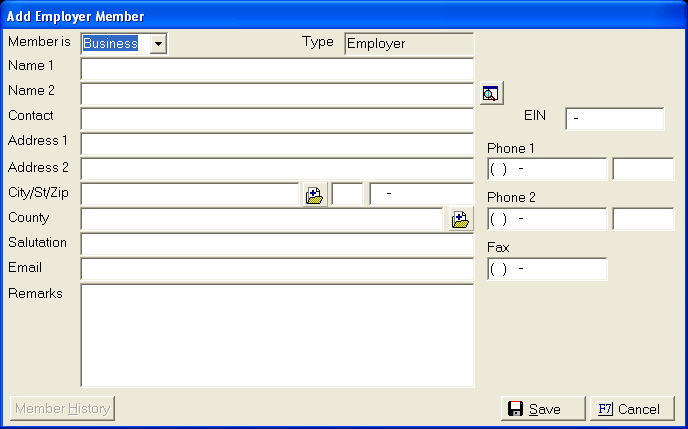Click the Address 2 text box
This screenshot has height=429, width=688.
click(277, 169)
